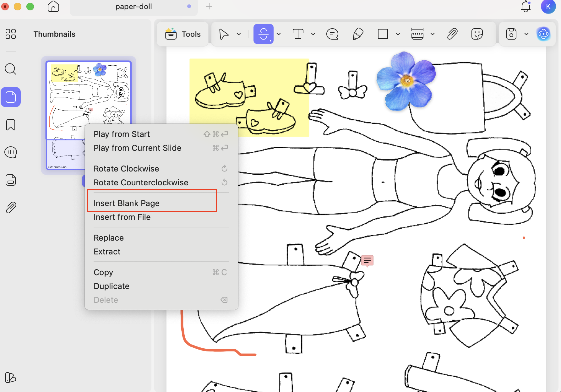This screenshot has height=392, width=561.
Task: Choose Insert Blank Page from menu
Action: (127, 203)
